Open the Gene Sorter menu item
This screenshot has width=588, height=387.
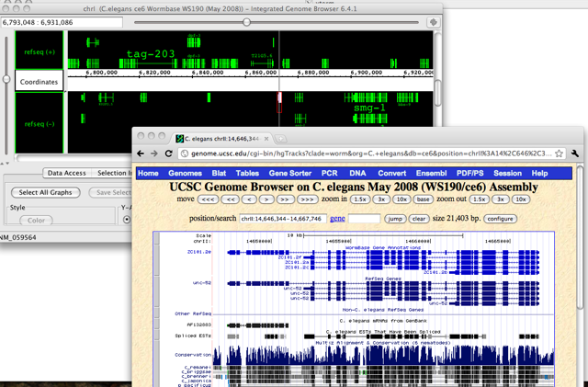coord(289,173)
